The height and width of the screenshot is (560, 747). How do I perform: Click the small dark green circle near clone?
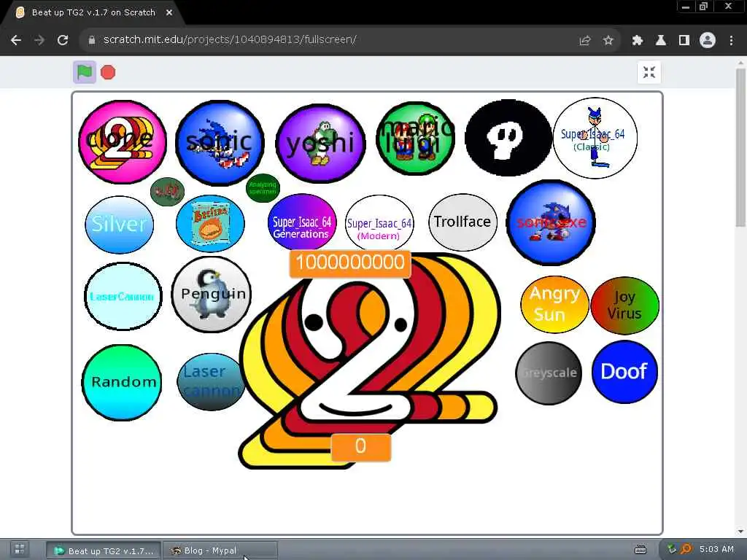pos(167,192)
